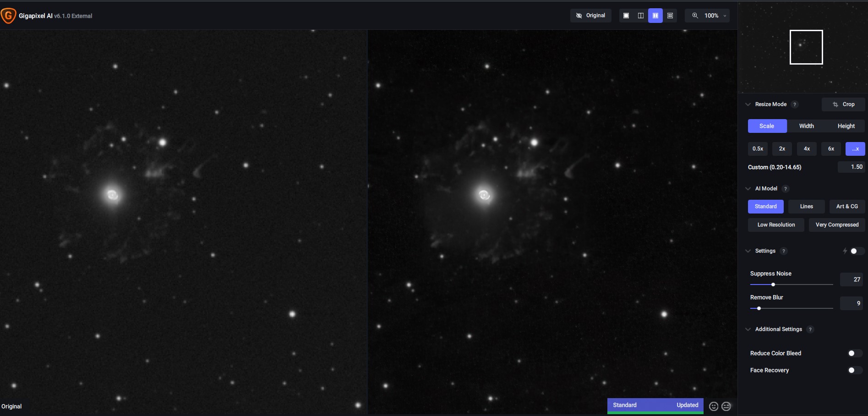Viewport: 868px width, 416px height.
Task: Select the Scale resize tab
Action: point(767,126)
